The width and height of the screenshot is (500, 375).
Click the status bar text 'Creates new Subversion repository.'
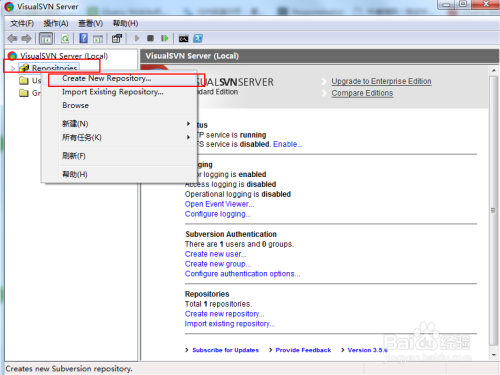point(69,369)
